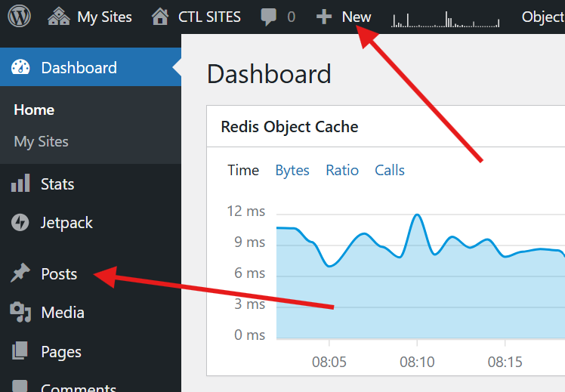The width and height of the screenshot is (565, 392).
Task: Open the Home submenu item
Action: coord(34,110)
